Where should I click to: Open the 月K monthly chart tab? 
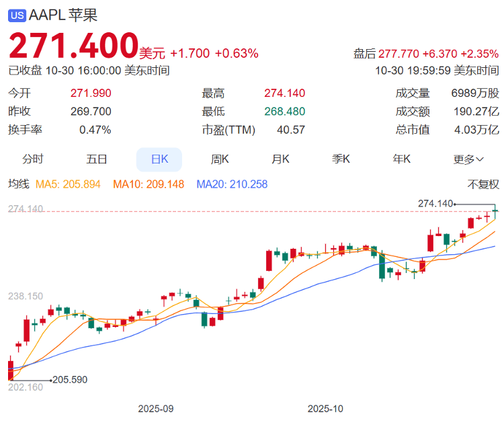point(280,159)
